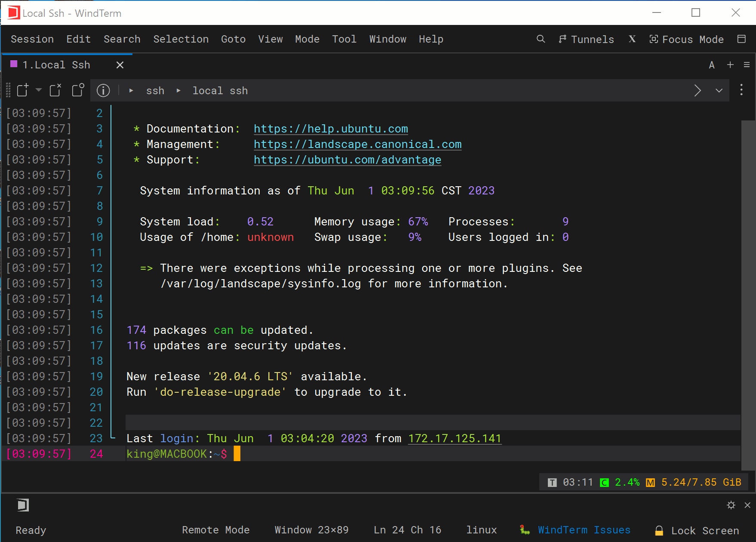The width and height of the screenshot is (756, 542).
Task: Select the ssh breadcrumb segment
Action: point(155,91)
